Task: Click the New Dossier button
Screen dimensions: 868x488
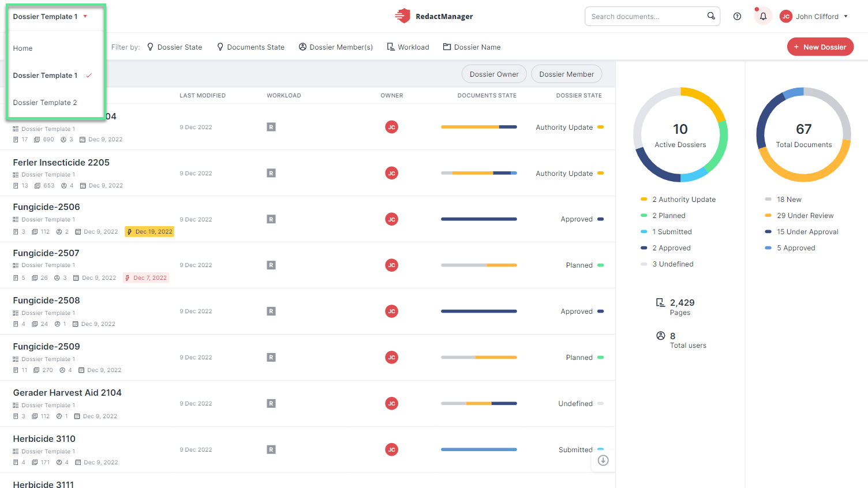Action: (820, 47)
